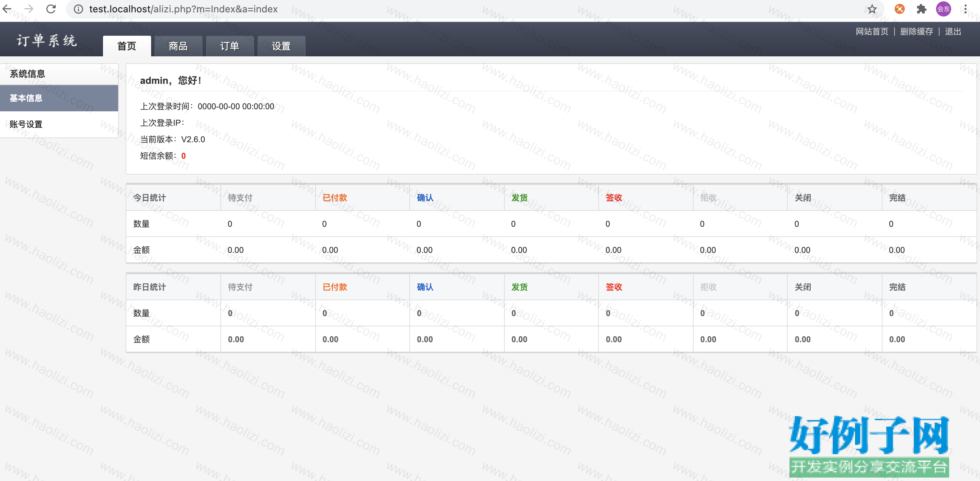Reload the page with refresh icon
The height and width of the screenshot is (481, 980).
tap(51, 9)
